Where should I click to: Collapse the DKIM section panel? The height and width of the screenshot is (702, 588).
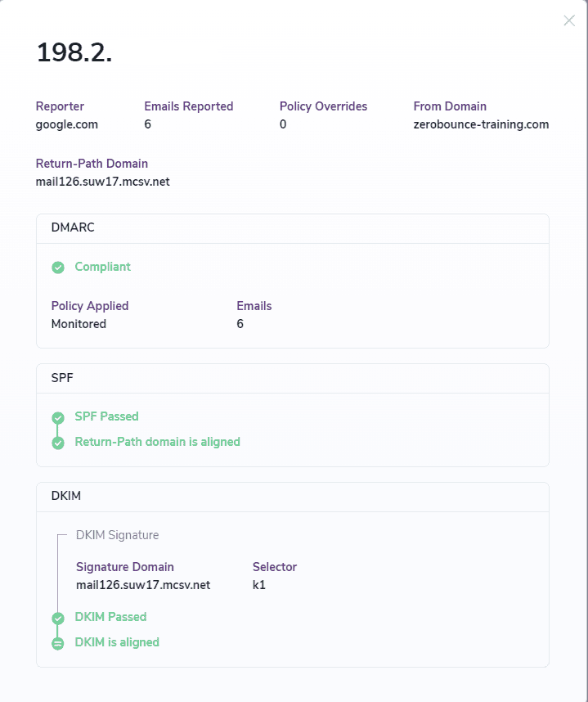[292, 497]
